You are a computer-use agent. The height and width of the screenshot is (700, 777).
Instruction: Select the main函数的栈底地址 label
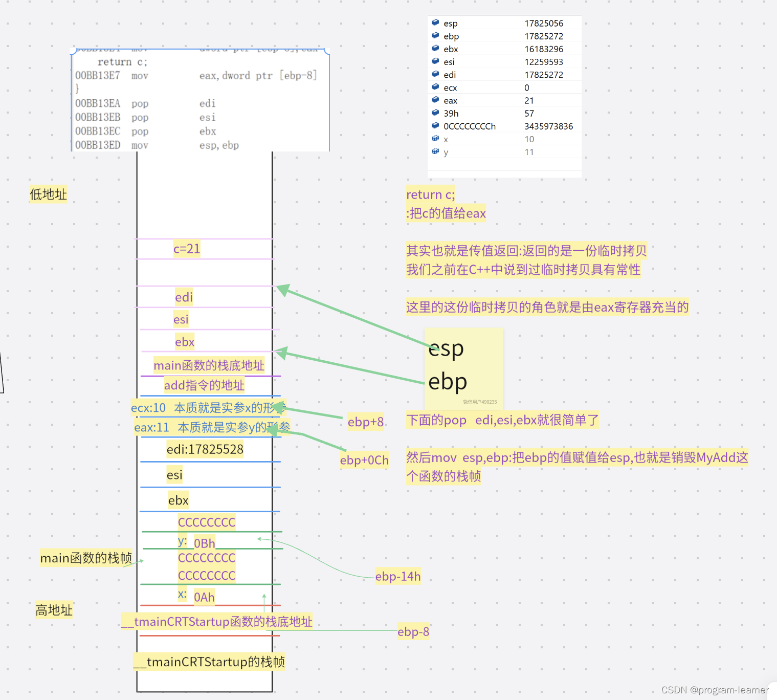209,365
